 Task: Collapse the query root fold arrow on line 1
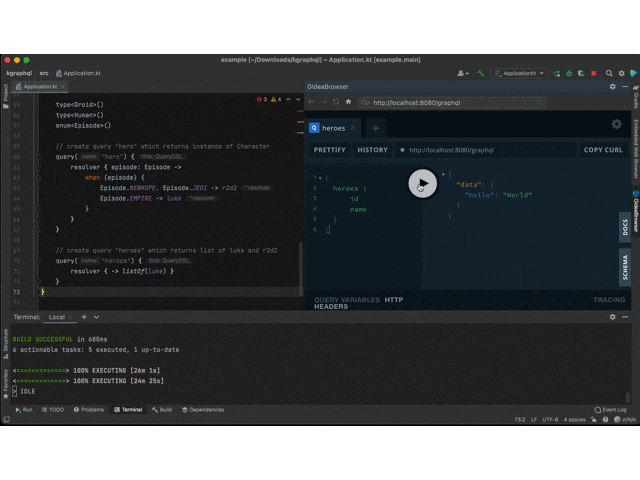click(x=320, y=178)
